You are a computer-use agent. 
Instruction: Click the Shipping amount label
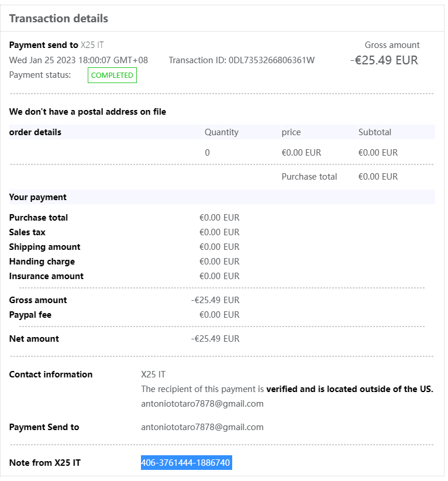[44, 247]
